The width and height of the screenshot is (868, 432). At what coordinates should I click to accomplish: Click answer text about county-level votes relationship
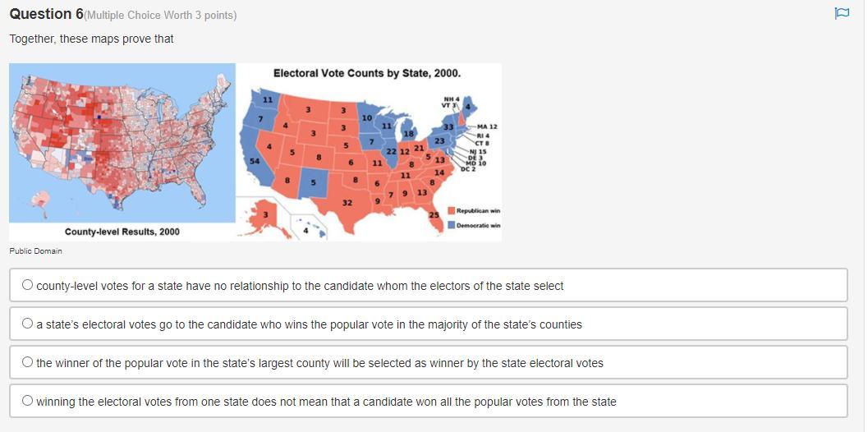[x=300, y=286]
